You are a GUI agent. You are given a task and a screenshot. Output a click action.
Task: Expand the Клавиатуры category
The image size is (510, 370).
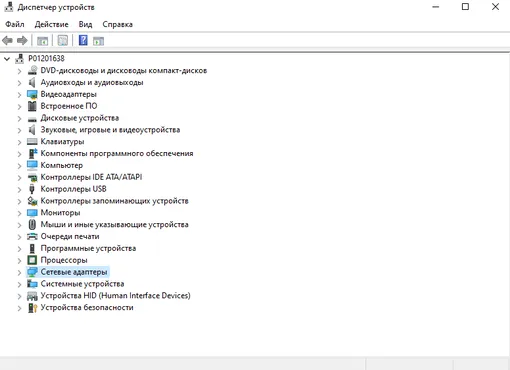[19, 142]
